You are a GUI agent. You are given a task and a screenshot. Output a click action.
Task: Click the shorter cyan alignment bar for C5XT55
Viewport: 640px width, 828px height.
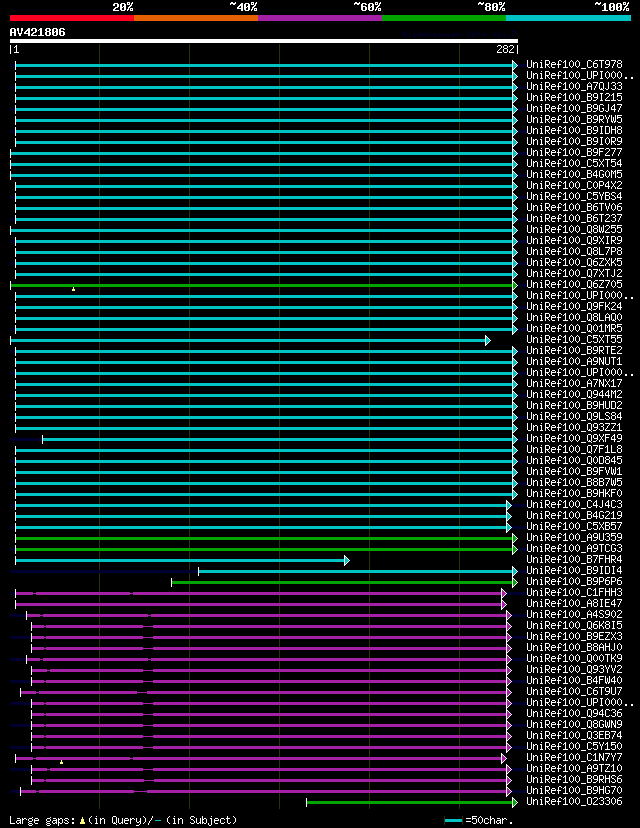tap(250, 341)
